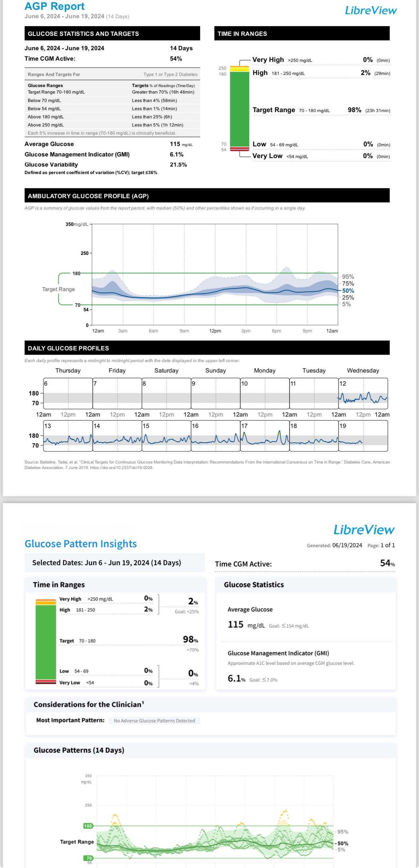Select the "Glucose Variability" label

point(51,164)
